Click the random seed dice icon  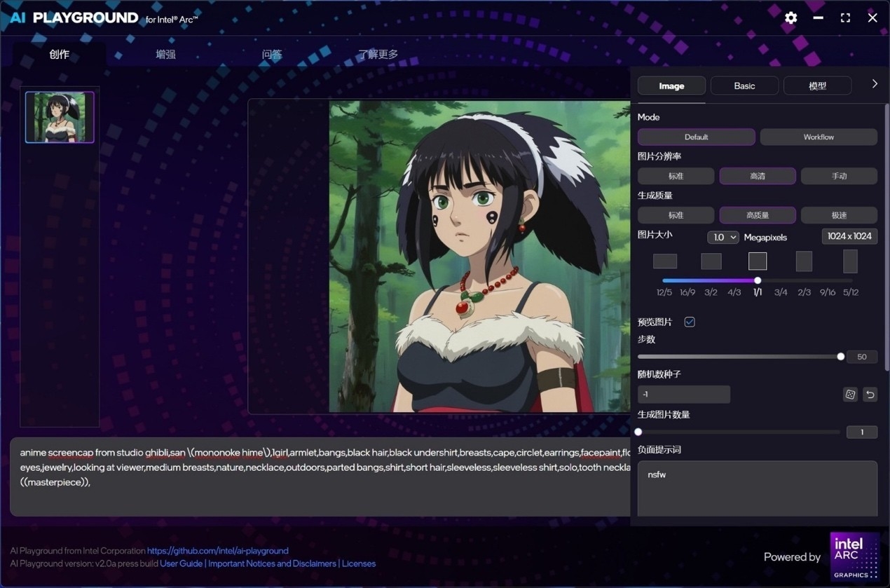(850, 395)
